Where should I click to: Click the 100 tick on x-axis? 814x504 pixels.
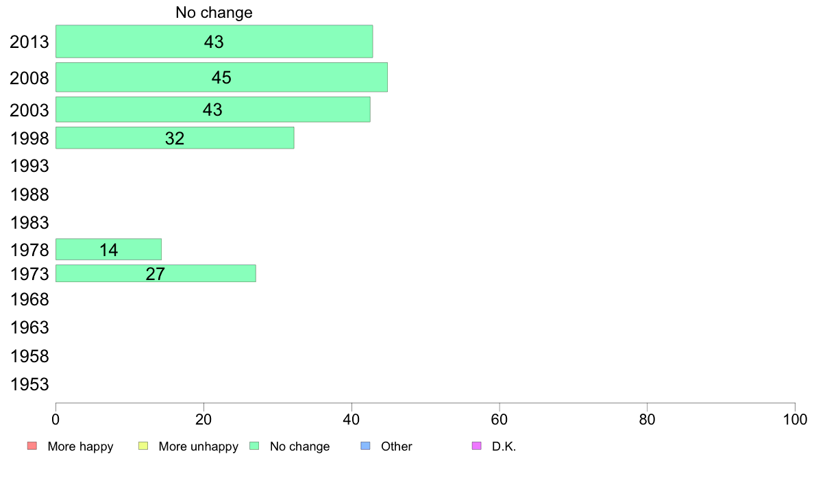[x=795, y=419]
